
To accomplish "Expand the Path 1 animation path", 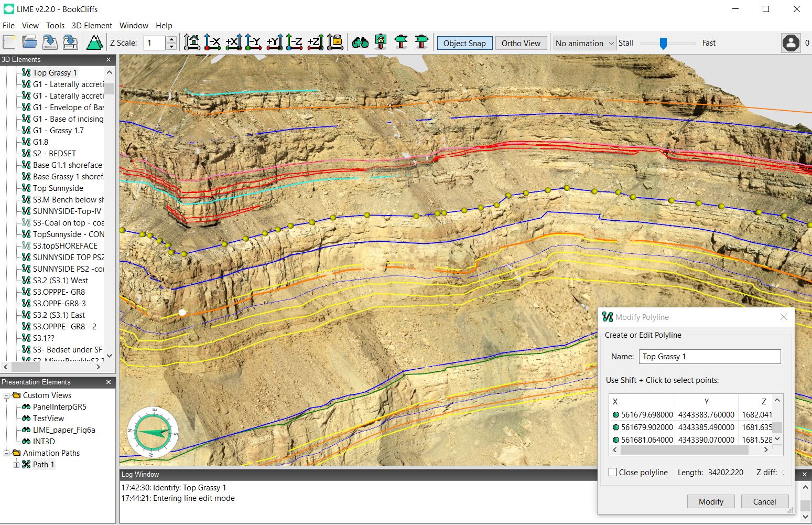I will tap(16, 464).
